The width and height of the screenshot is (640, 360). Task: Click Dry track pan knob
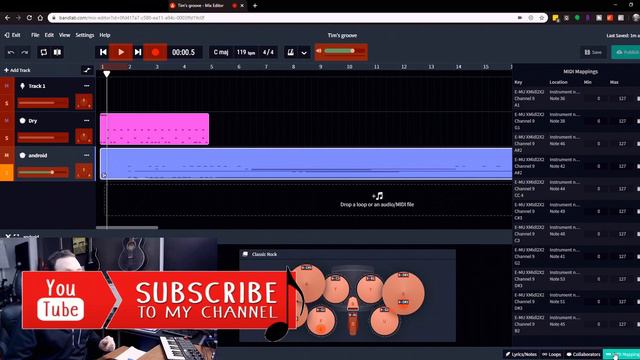click(x=84, y=136)
